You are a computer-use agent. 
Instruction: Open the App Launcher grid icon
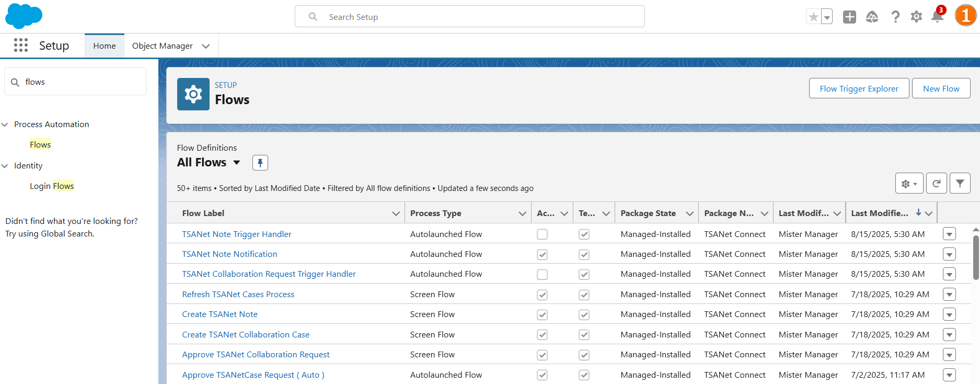click(x=21, y=46)
